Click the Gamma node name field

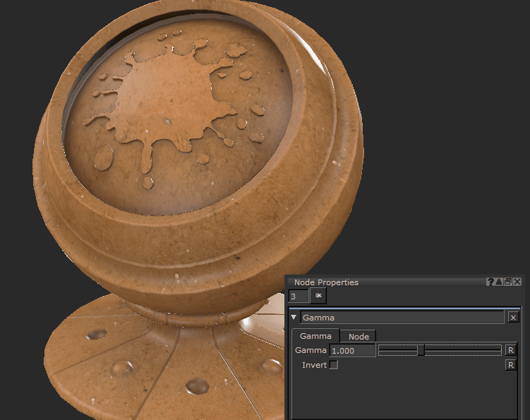(x=402, y=318)
